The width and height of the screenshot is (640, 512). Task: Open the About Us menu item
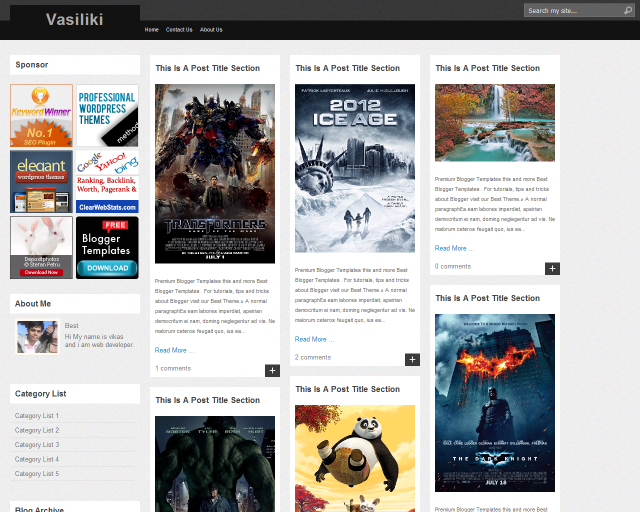pos(211,30)
